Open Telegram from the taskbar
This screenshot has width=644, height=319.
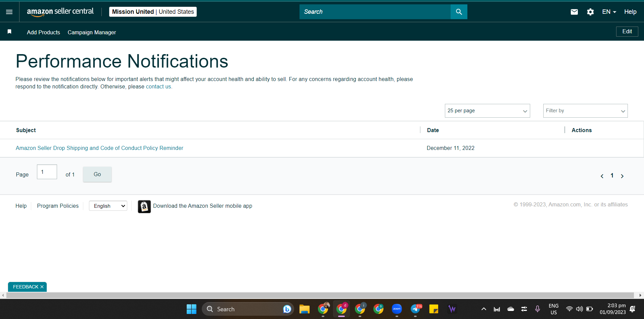coord(416,309)
